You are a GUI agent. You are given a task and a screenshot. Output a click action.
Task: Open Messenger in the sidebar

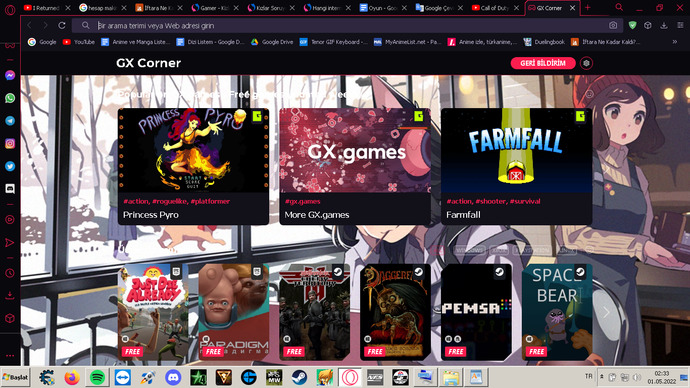point(10,75)
